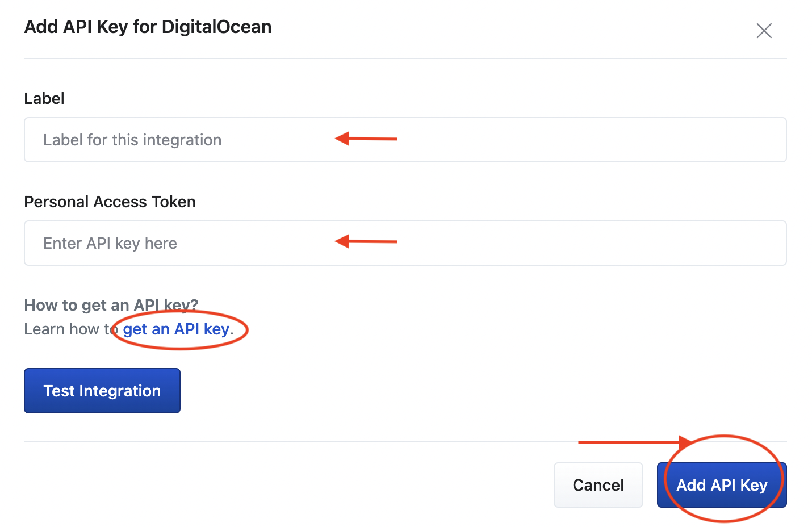Click the Label input field
812x527 pixels.
[x=511, y=140]
